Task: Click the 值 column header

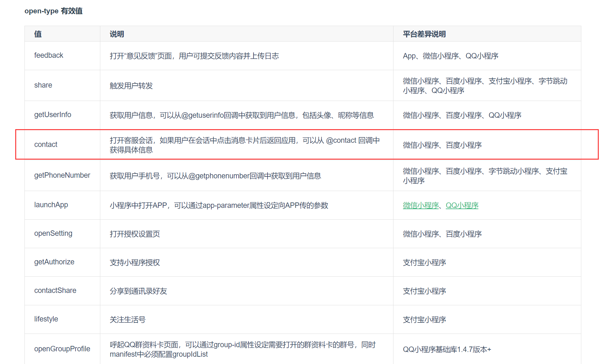Action: [38, 34]
